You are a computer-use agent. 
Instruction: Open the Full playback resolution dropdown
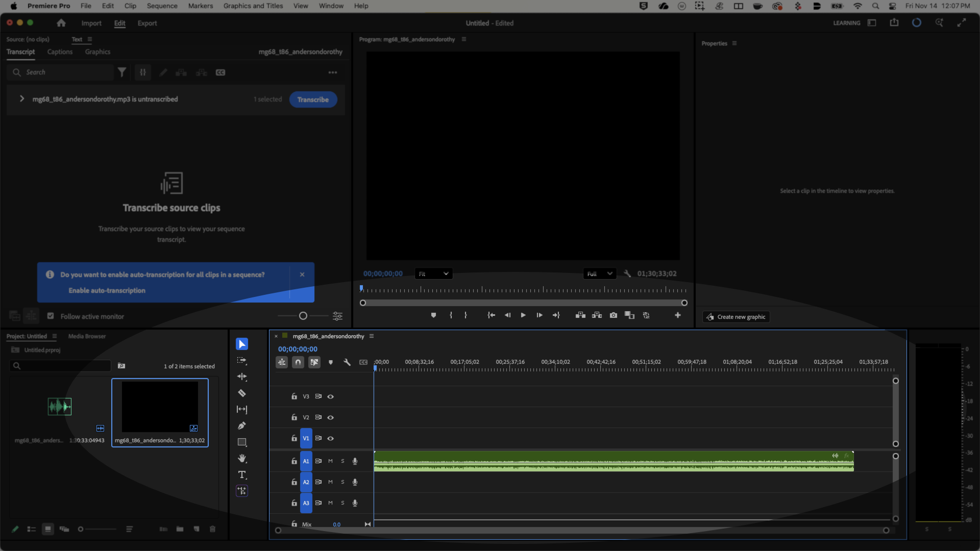pos(599,274)
